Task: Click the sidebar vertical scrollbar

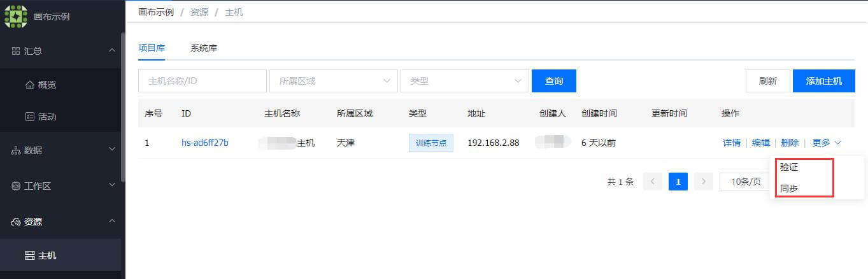Action: click(x=123, y=107)
